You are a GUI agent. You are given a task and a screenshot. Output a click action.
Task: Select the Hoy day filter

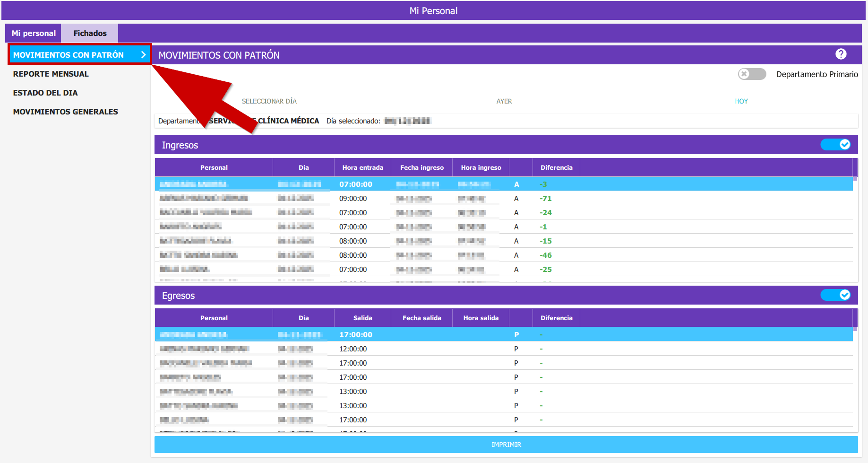click(741, 101)
